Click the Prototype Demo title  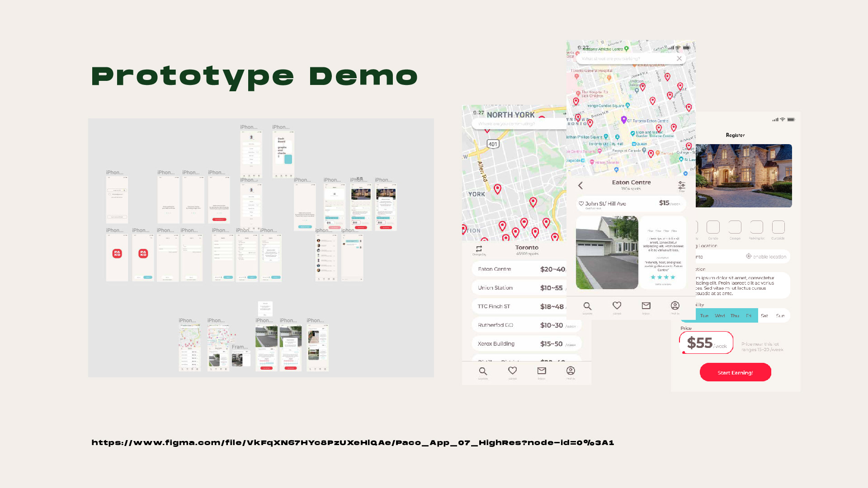click(x=255, y=76)
